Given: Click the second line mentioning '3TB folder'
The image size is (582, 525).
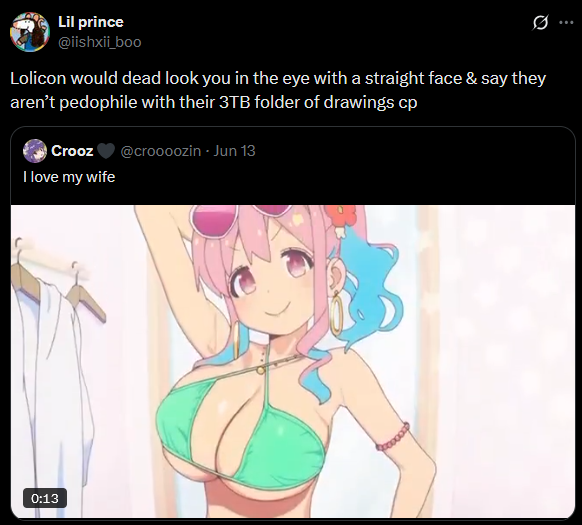Looking at the screenshot, I should [x=214, y=102].
